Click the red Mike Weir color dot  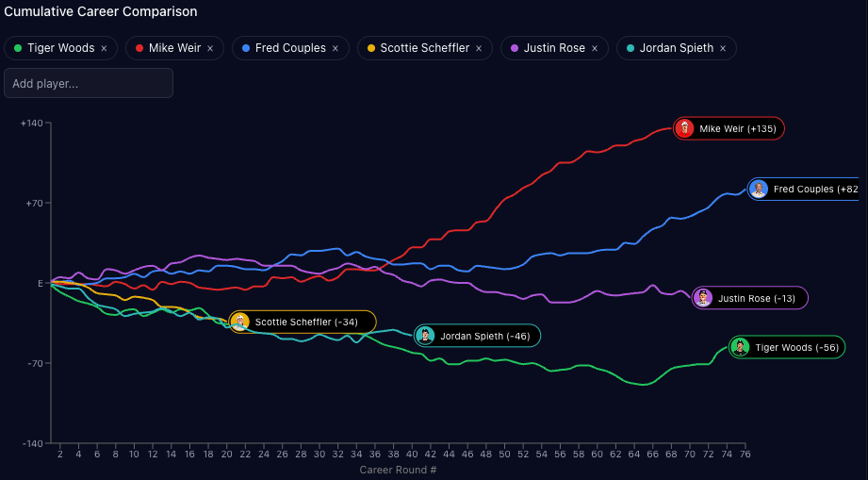click(139, 48)
